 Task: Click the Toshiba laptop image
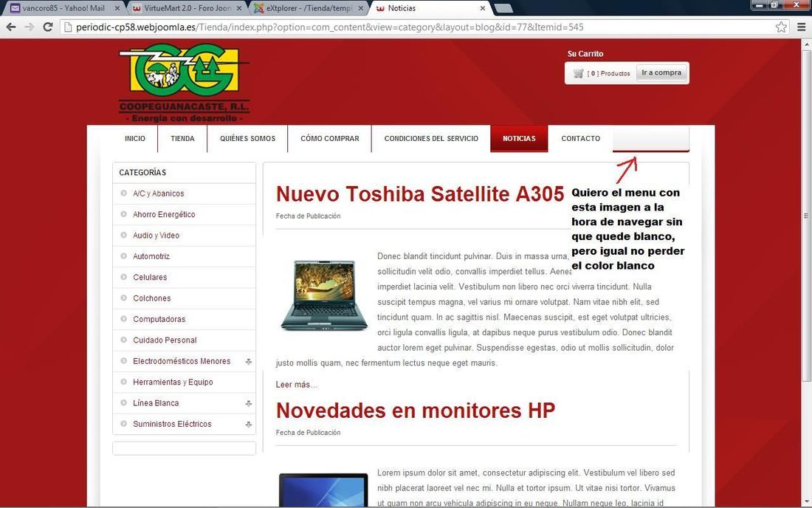pos(324,295)
